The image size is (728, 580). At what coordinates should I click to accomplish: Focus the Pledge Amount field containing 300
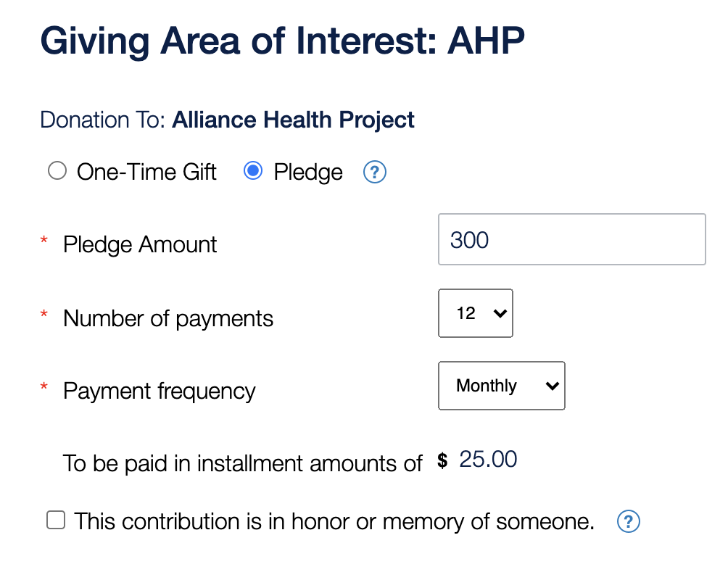click(572, 240)
